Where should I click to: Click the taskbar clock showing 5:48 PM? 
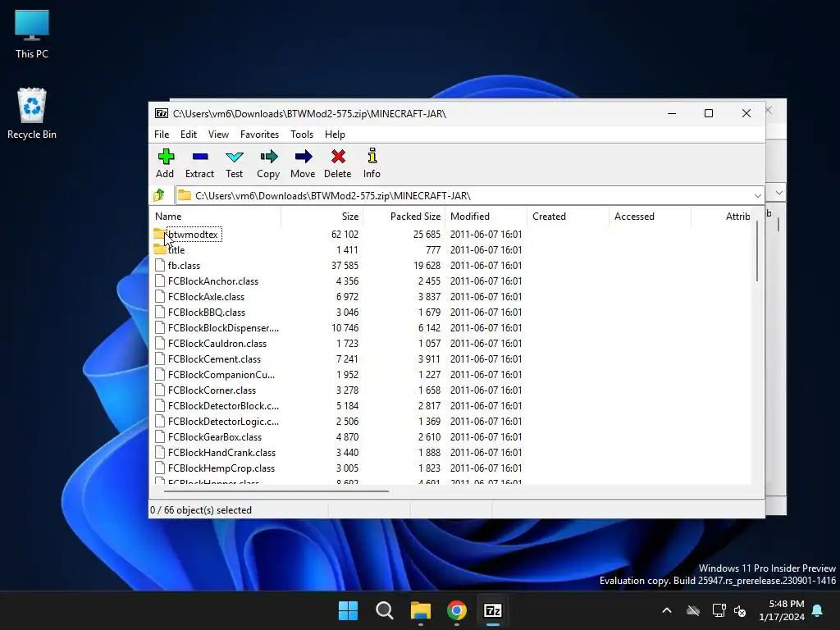[782, 610]
